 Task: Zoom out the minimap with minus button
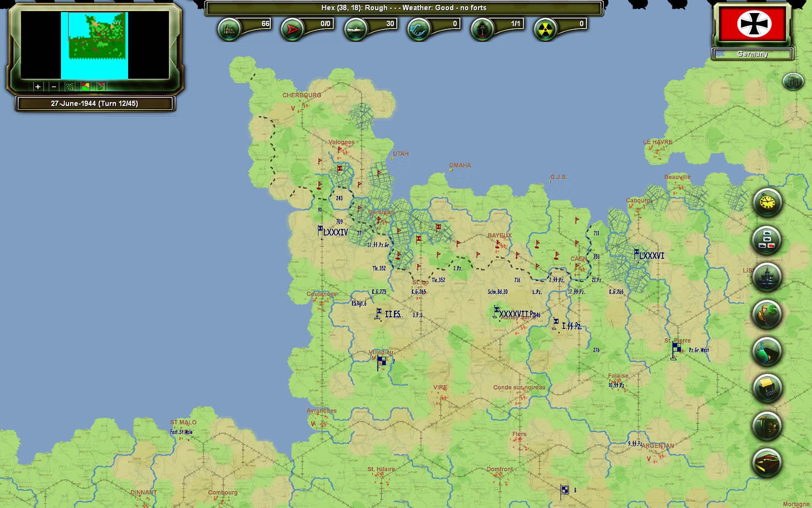coord(54,87)
